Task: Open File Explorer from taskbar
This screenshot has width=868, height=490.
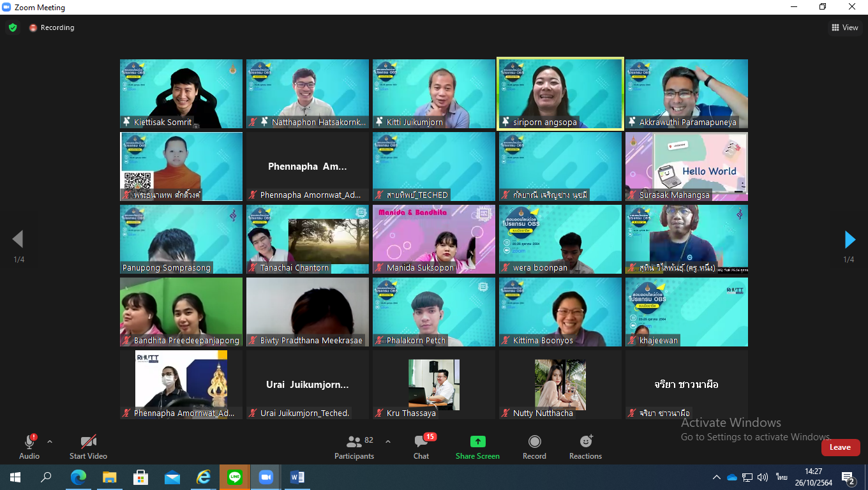Action: tap(109, 477)
